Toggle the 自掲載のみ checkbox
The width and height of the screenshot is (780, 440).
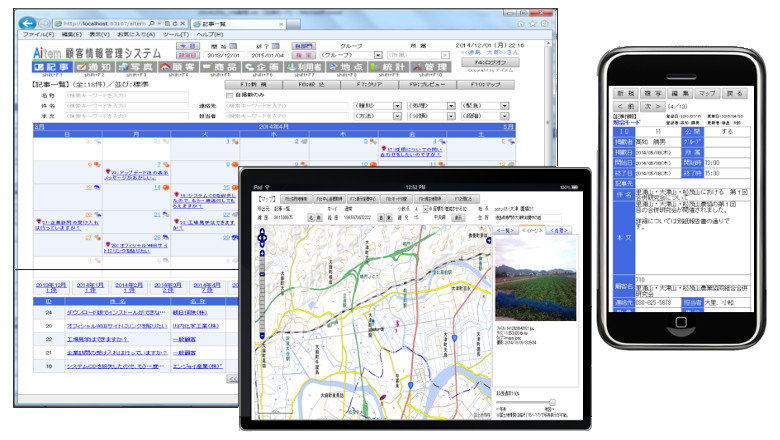229,96
